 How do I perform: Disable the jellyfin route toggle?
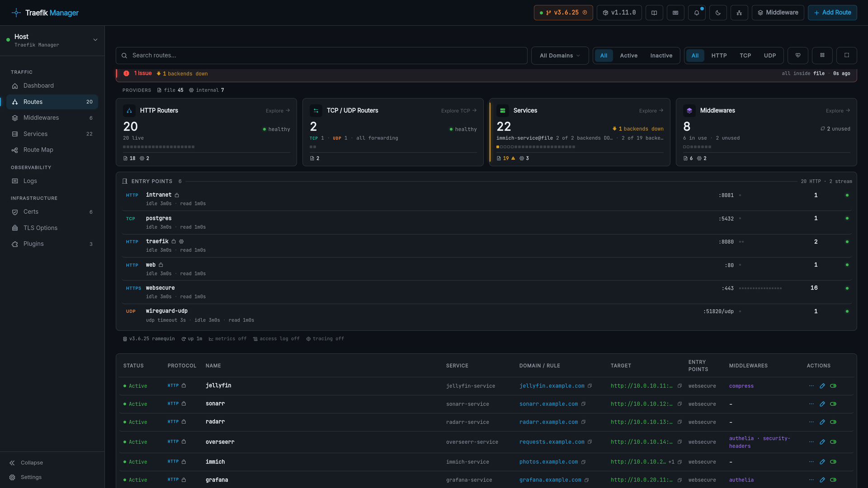[x=833, y=386]
